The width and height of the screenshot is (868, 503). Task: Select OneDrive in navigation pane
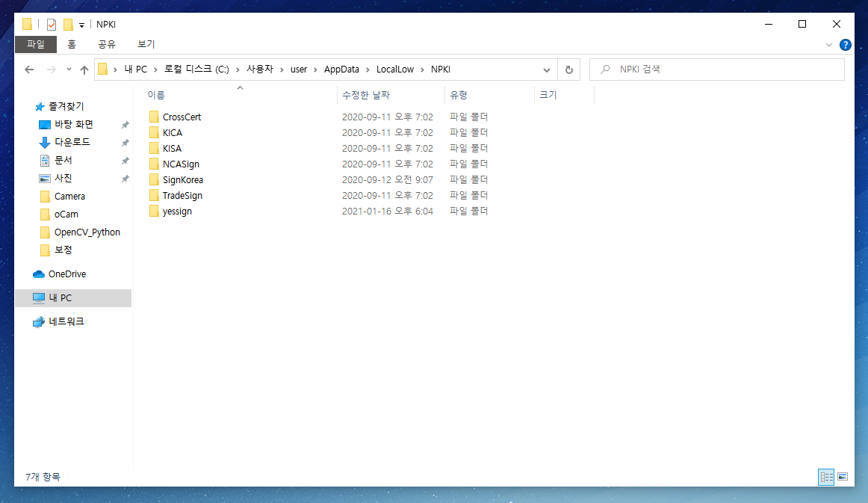pyautogui.click(x=67, y=274)
